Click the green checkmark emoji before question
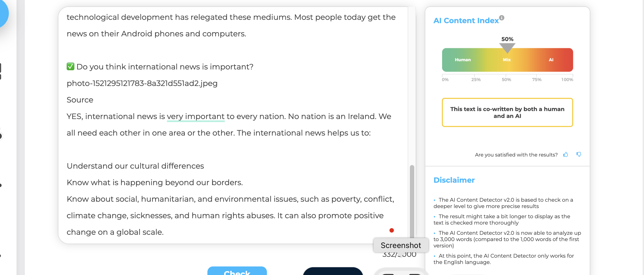The height and width of the screenshot is (275, 644). click(71, 66)
